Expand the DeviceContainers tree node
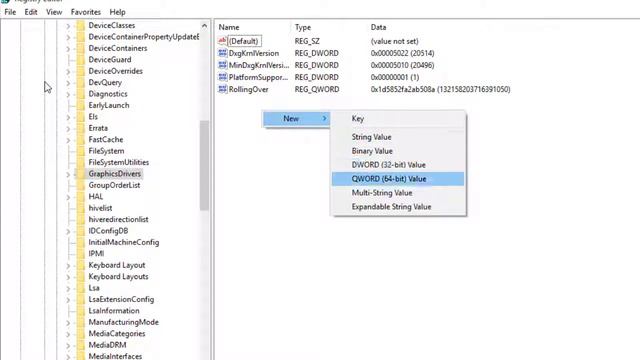640x360 pixels. click(x=68, y=49)
